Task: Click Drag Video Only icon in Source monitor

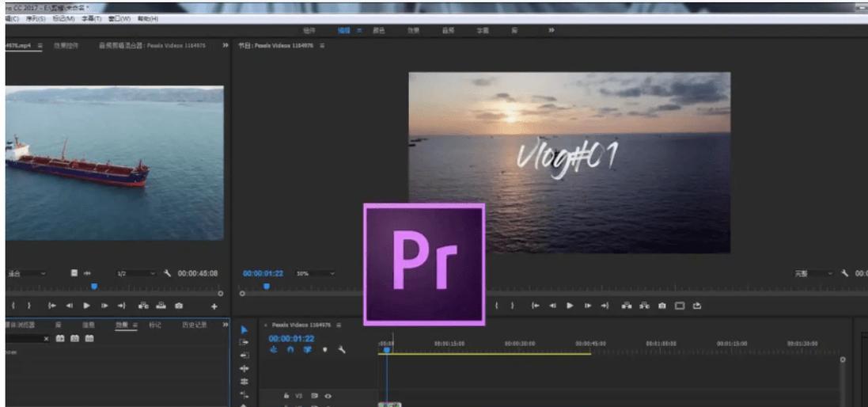Action: point(74,273)
